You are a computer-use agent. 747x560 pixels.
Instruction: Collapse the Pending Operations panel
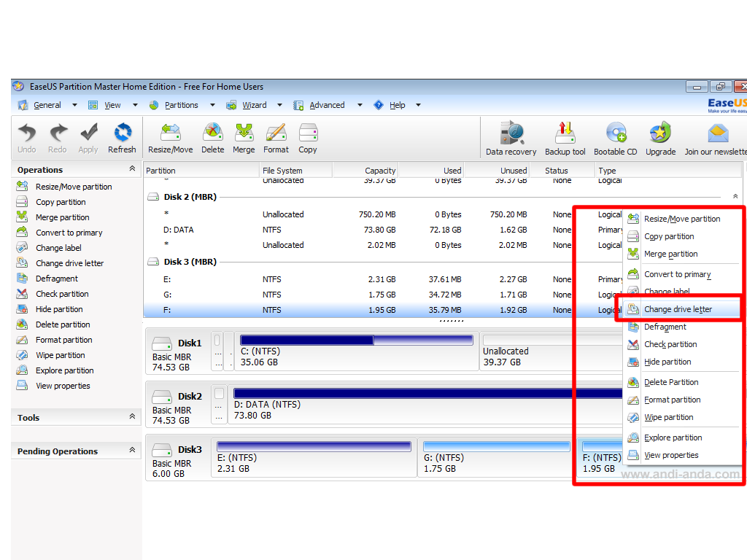point(133,450)
